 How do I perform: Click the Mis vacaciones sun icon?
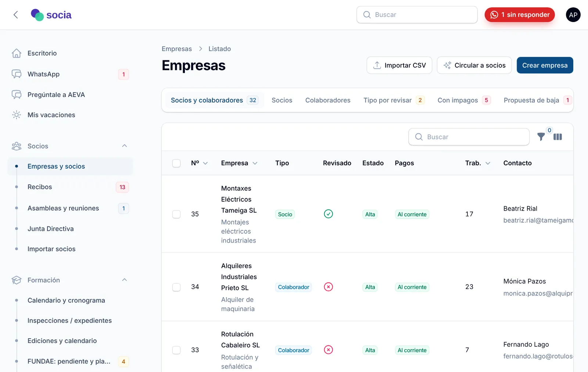pyautogui.click(x=17, y=115)
